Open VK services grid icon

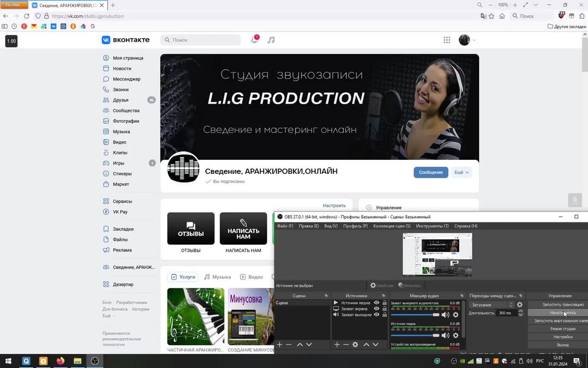[446, 40]
